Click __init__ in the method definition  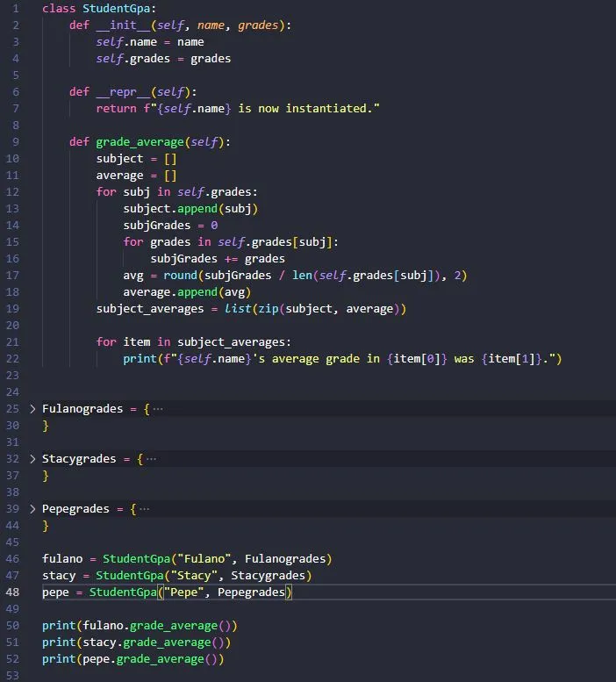[123, 25]
